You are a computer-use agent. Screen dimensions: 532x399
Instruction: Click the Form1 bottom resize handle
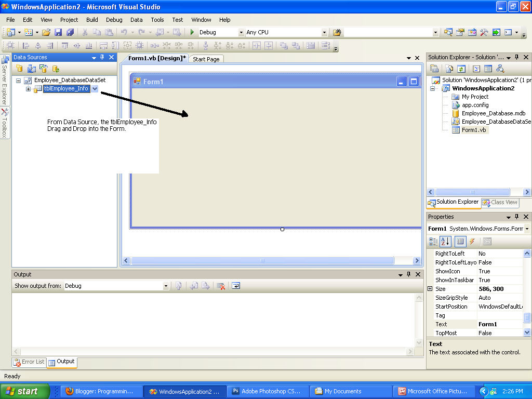[x=282, y=229]
